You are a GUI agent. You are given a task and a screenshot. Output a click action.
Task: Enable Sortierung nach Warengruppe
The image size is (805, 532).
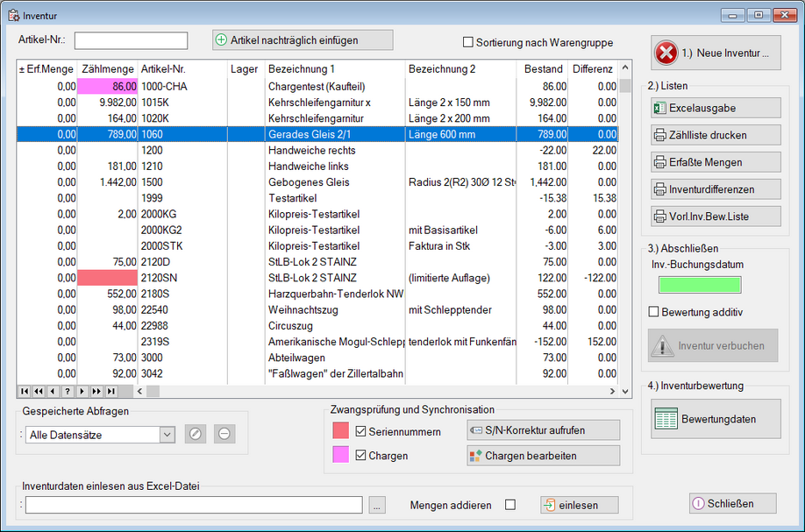(468, 42)
